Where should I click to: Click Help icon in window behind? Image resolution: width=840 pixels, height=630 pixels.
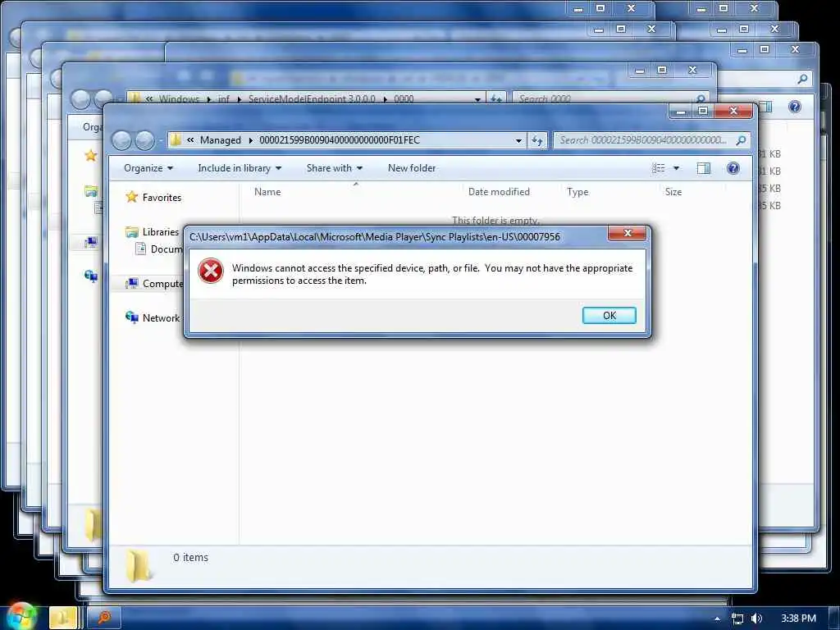(x=794, y=107)
